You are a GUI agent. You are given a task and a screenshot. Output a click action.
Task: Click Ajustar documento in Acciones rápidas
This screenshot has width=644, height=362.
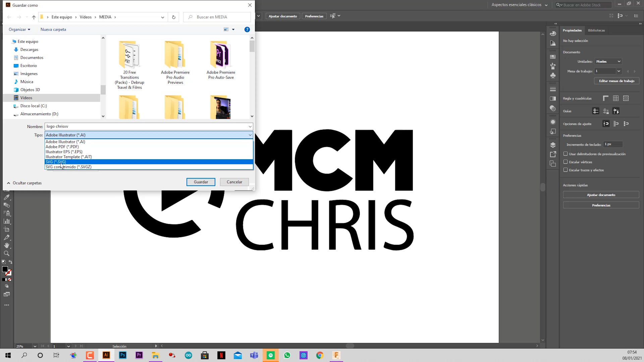click(x=601, y=195)
